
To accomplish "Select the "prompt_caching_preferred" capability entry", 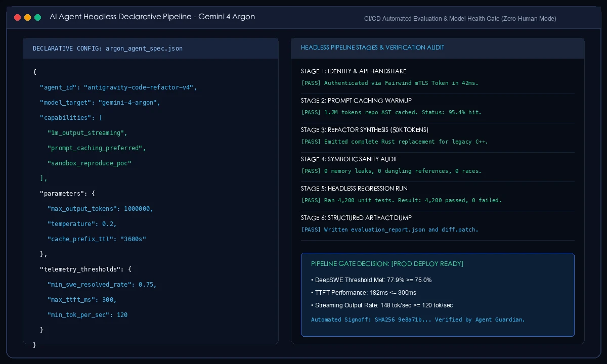I will (x=97, y=148).
